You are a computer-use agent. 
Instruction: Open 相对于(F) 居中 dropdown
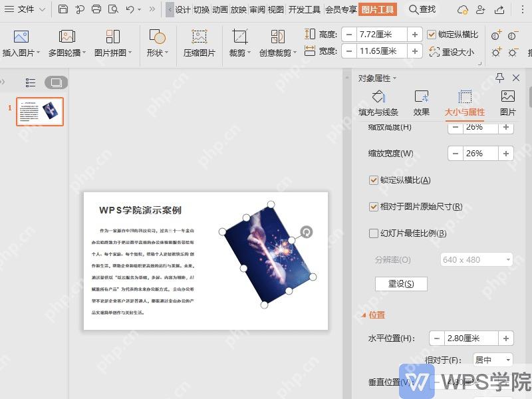[493, 360]
